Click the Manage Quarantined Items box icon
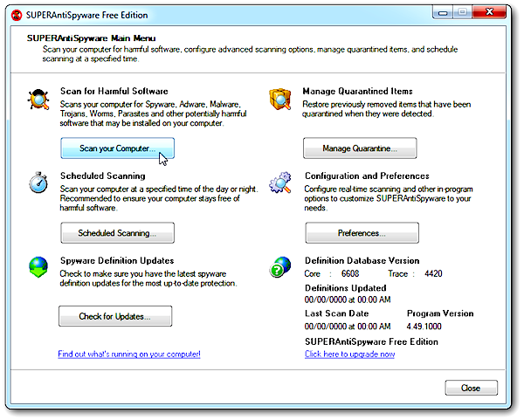The height and width of the screenshot is (420, 524). pyautogui.click(x=280, y=100)
